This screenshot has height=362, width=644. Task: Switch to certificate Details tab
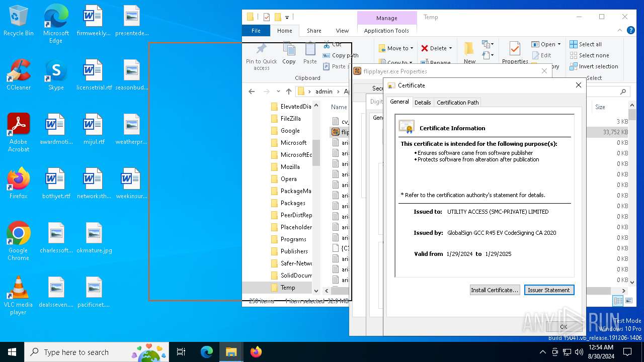[423, 102]
